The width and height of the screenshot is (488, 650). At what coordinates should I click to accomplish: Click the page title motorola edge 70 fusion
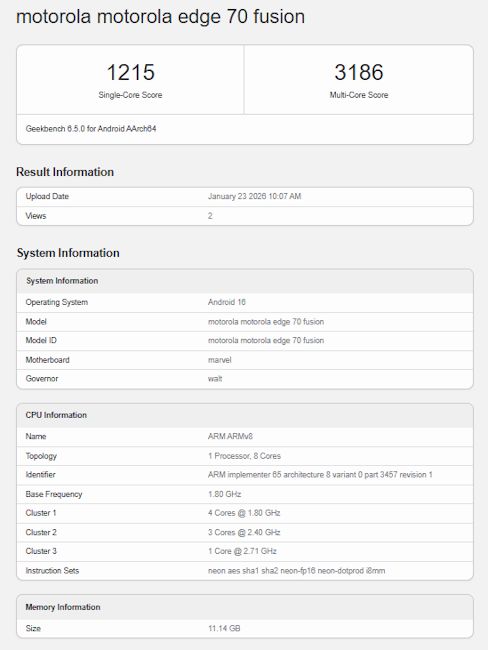[160, 17]
